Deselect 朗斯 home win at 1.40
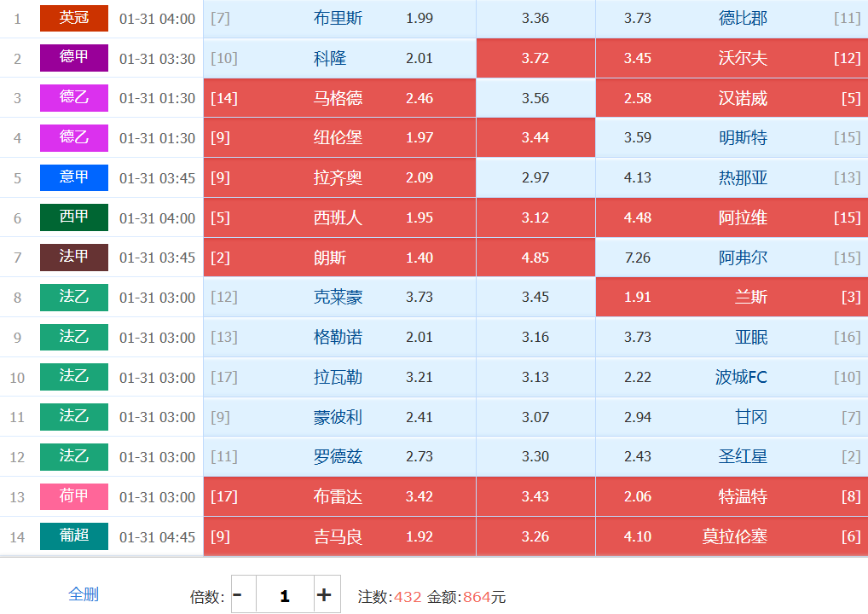The height and width of the screenshot is (614, 868). coord(339,258)
